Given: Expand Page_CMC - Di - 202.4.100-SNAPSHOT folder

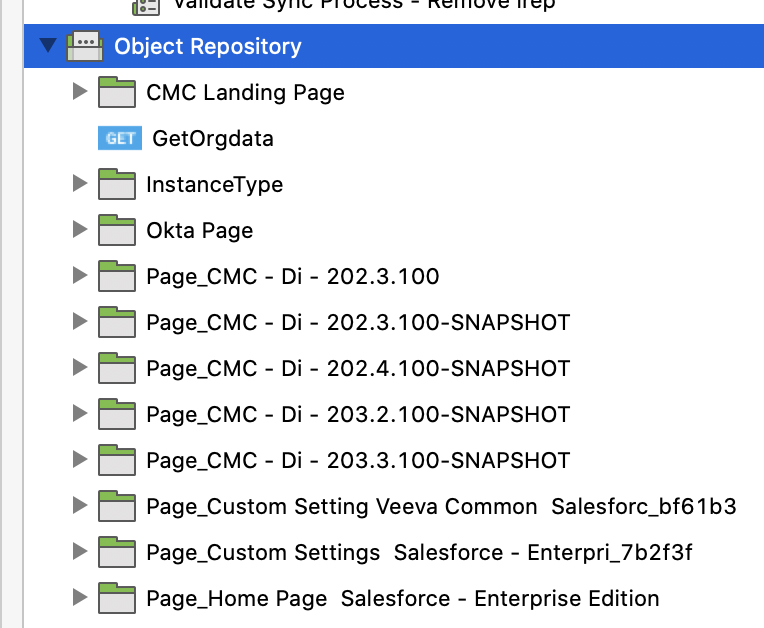Looking at the screenshot, I should (81, 368).
